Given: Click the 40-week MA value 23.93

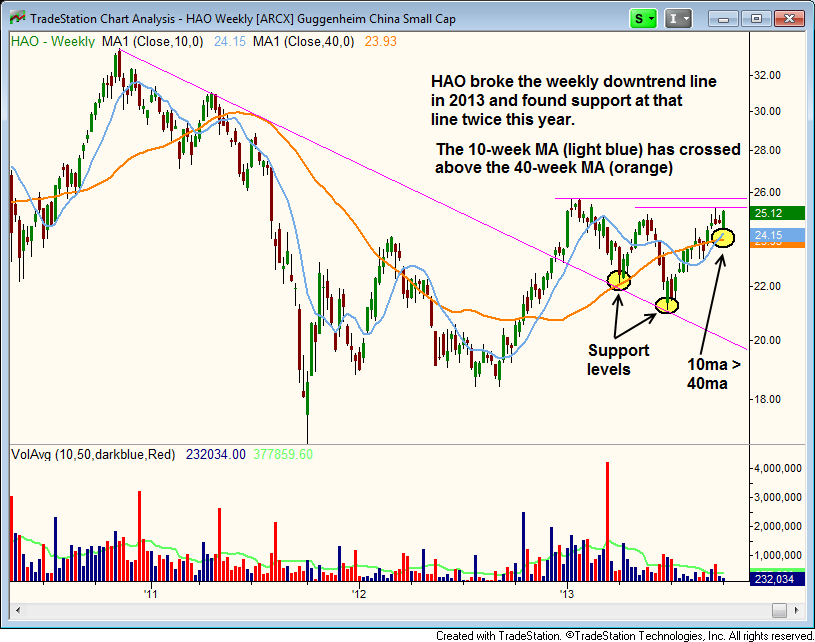Looking at the screenshot, I should (x=380, y=42).
